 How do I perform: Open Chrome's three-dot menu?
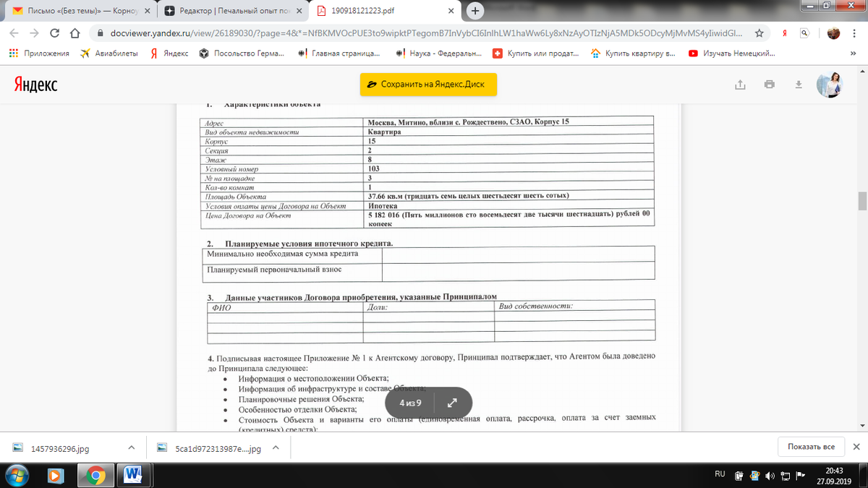tap(855, 33)
